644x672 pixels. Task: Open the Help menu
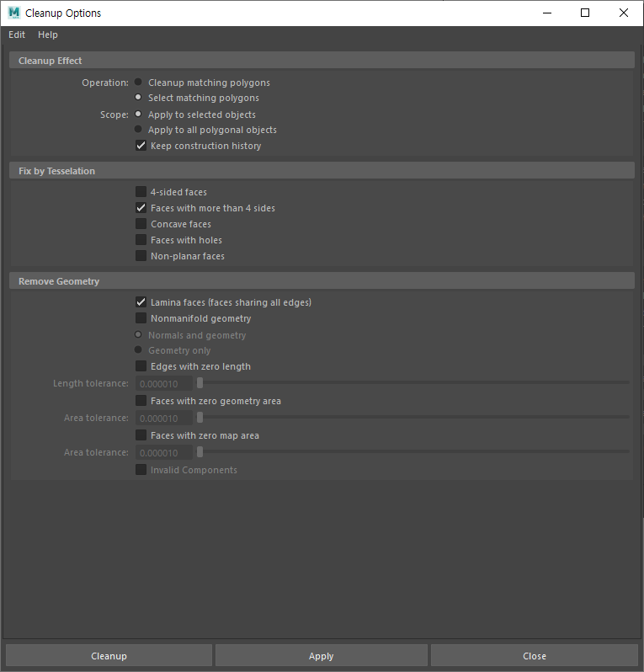(47, 35)
